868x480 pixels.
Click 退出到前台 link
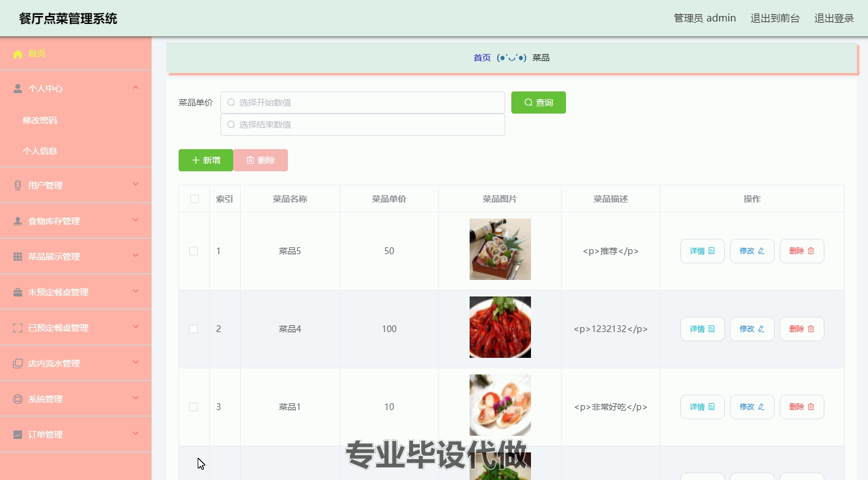(775, 18)
